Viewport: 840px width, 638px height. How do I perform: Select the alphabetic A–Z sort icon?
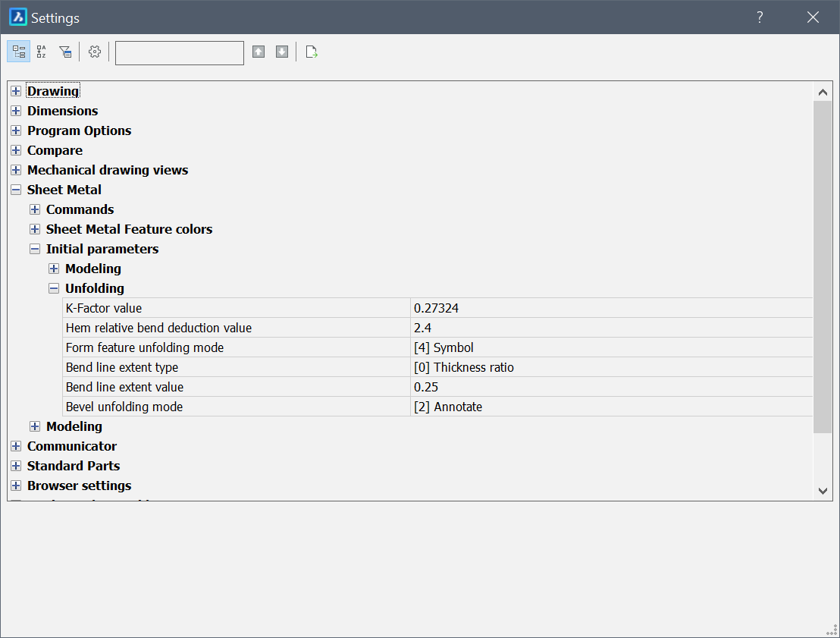42,52
